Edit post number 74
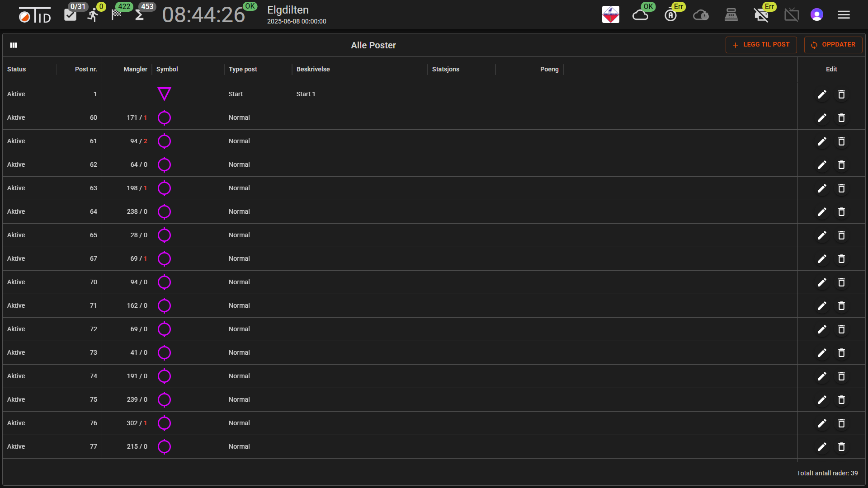Screen dimensions: 868x488 point(822,376)
